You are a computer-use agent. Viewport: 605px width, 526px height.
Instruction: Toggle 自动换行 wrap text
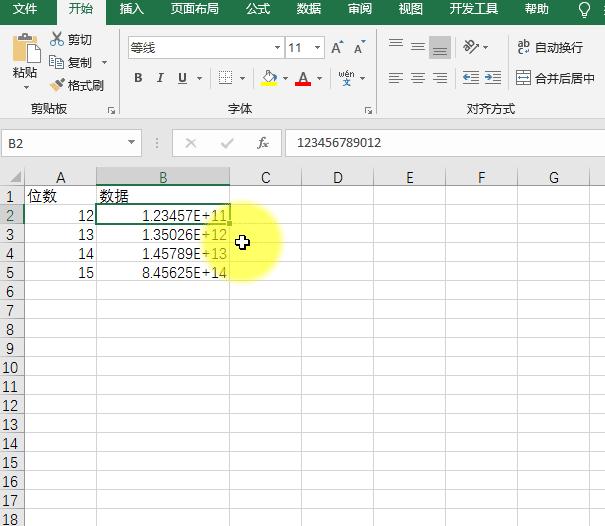pyautogui.click(x=550, y=47)
